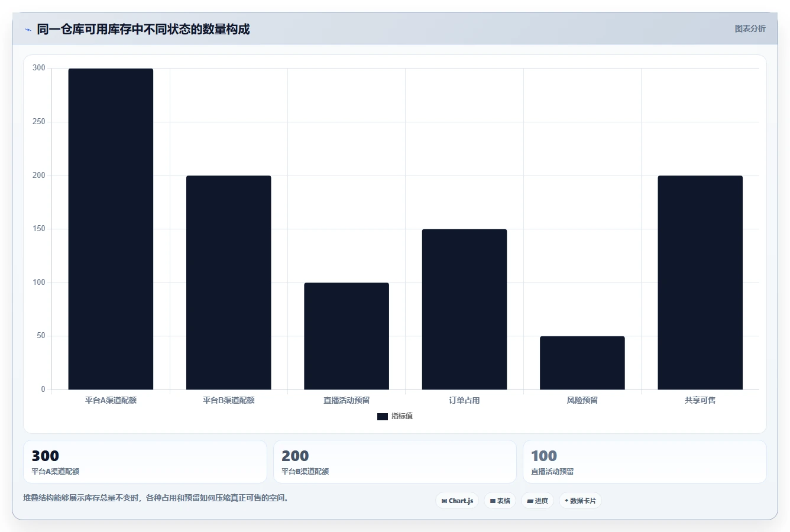This screenshot has width=790, height=532.
Task: Select the Chart.js tag chip
Action: tap(457, 501)
